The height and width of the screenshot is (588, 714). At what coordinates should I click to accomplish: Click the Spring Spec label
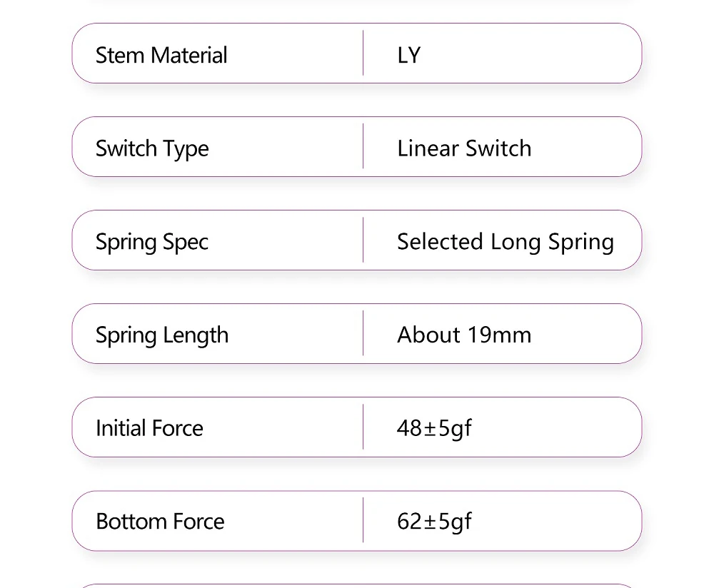pyautogui.click(x=152, y=242)
